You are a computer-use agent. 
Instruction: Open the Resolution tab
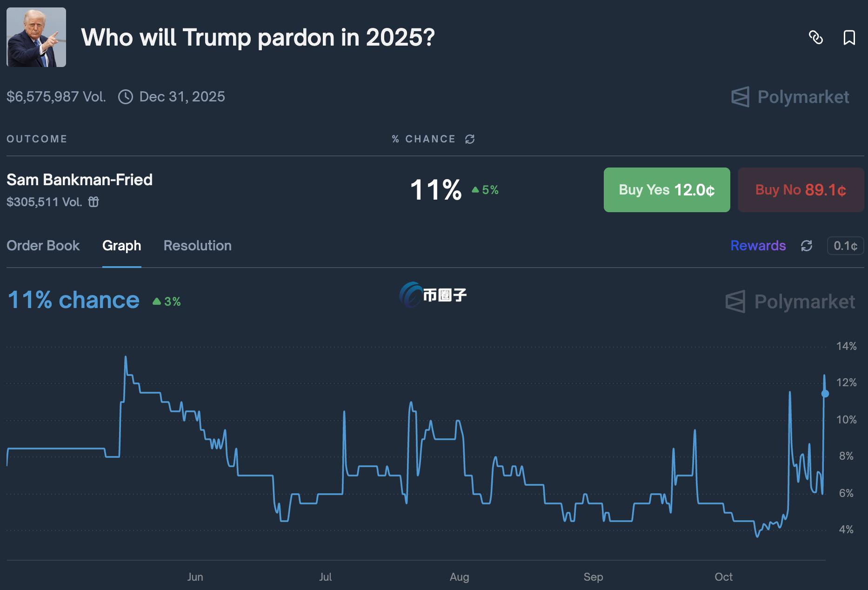197,246
